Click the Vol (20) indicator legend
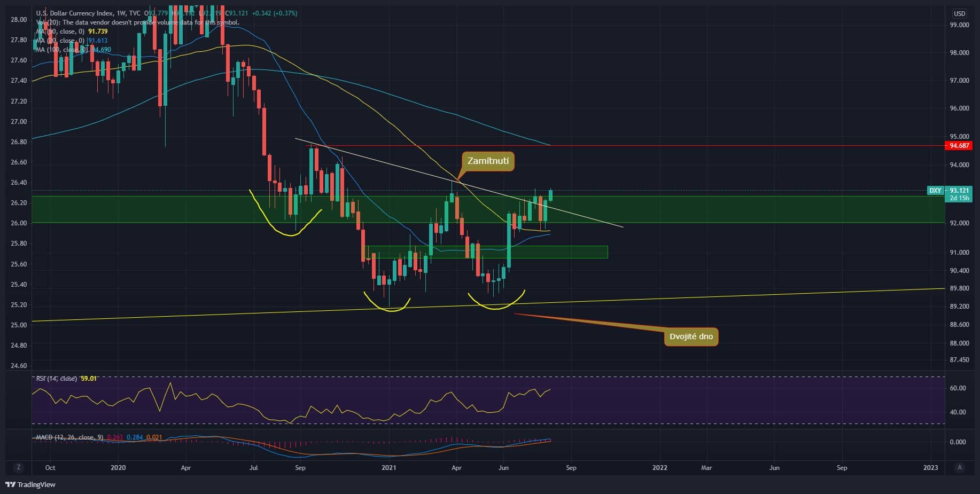Viewport: 980px width, 494px height. tap(137, 22)
